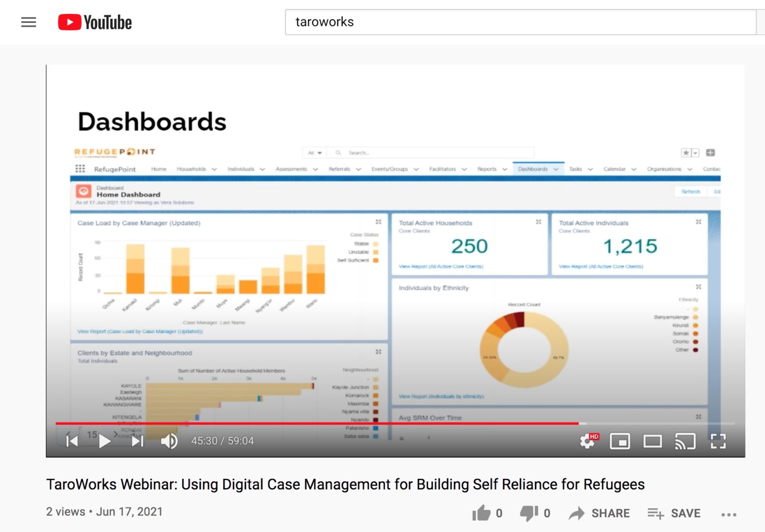Open the YouTube player settings gear
765x532 pixels.
point(588,441)
